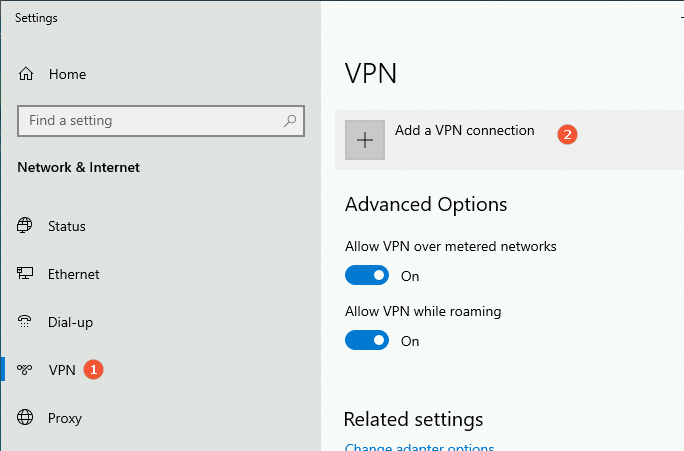This screenshot has height=451, width=684.
Task: Click the plus icon to add VPN
Action: click(365, 140)
